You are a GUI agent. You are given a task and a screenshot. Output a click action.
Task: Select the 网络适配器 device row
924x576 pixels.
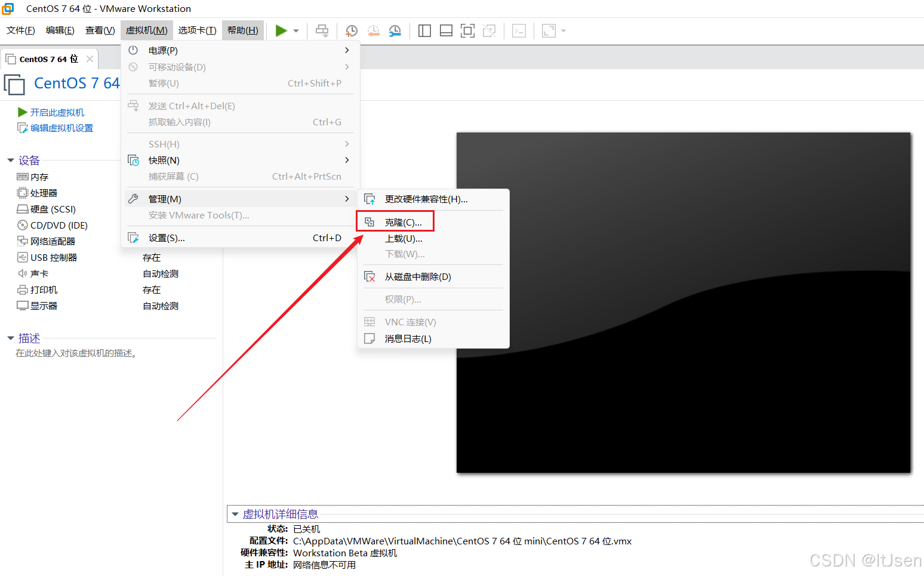[x=53, y=242]
